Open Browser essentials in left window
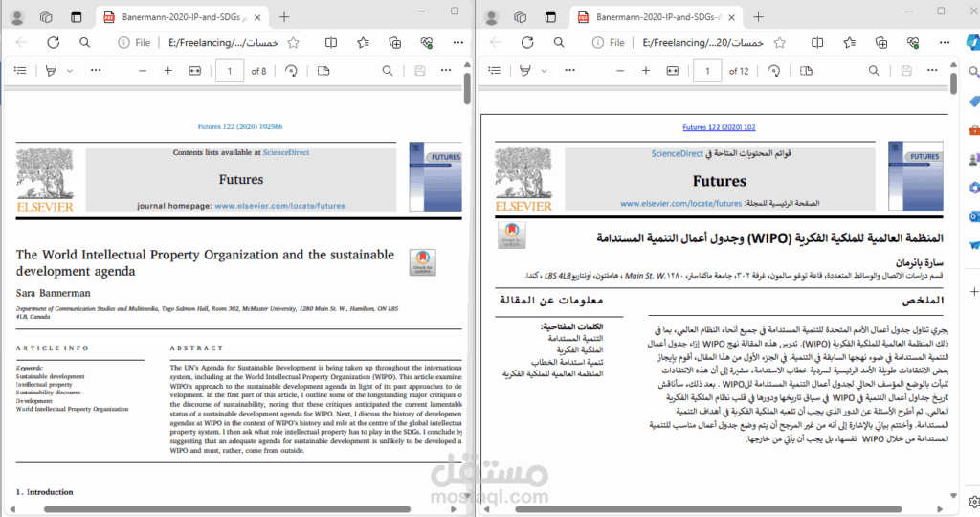The width and height of the screenshot is (980, 517). [427, 42]
